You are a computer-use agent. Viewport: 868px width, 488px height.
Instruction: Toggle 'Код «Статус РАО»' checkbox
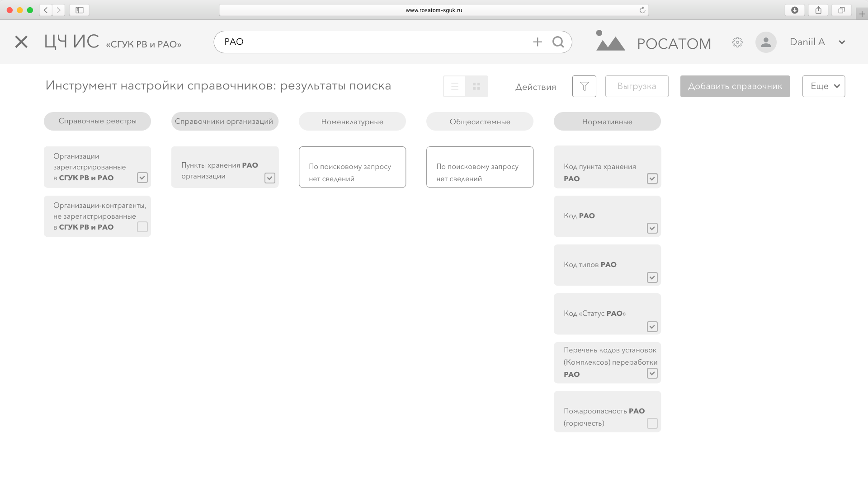click(652, 327)
